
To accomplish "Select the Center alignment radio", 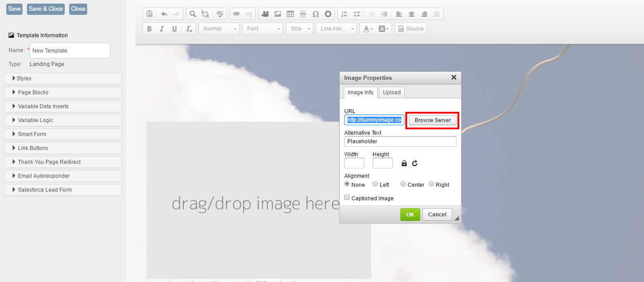I will [x=403, y=184].
